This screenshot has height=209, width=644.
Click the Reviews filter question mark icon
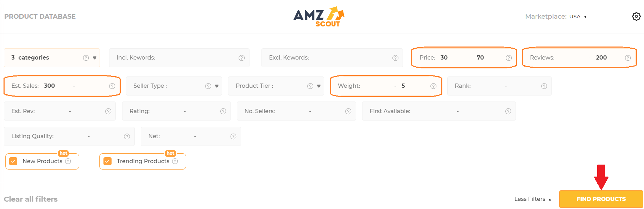[x=629, y=57]
